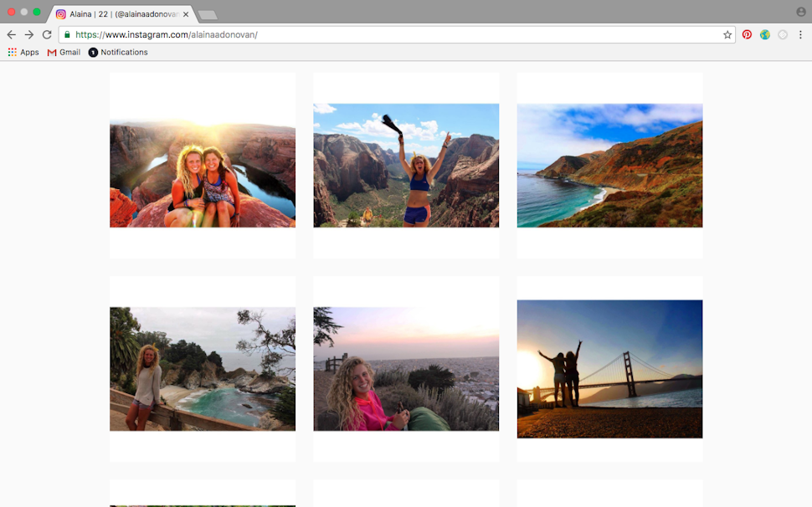812x507 pixels.
Task: Open the Chrome profile avatar icon
Action: tap(800, 12)
